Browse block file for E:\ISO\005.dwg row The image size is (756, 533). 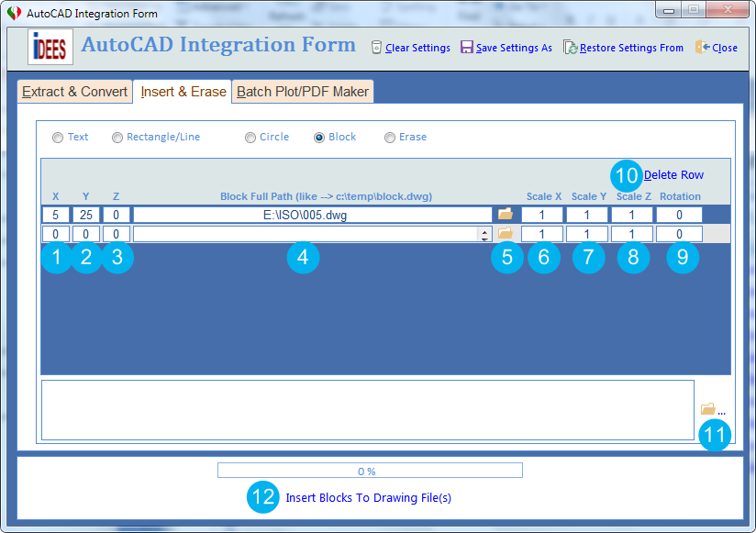pos(506,214)
